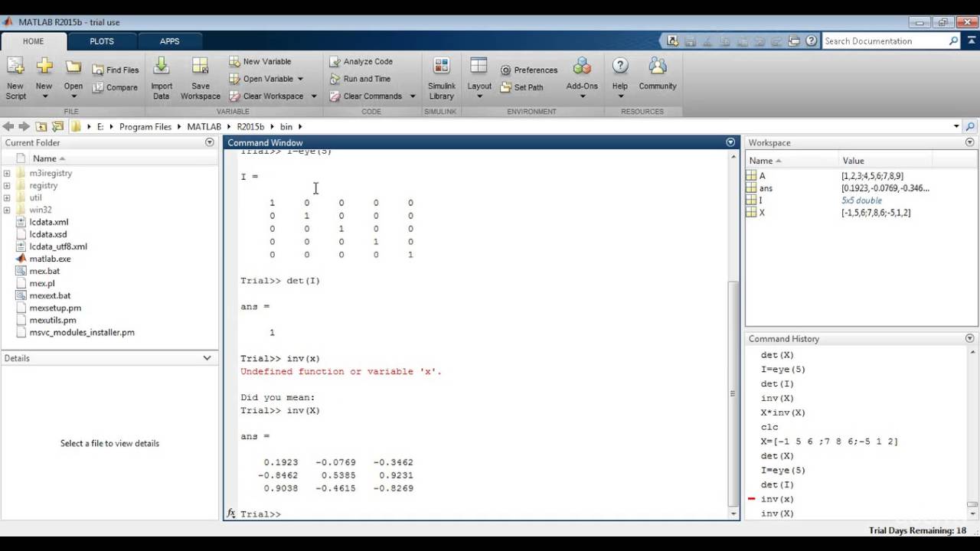Open Current Folder panel actions menu
Viewport: 980px width, 551px height.
click(210, 142)
